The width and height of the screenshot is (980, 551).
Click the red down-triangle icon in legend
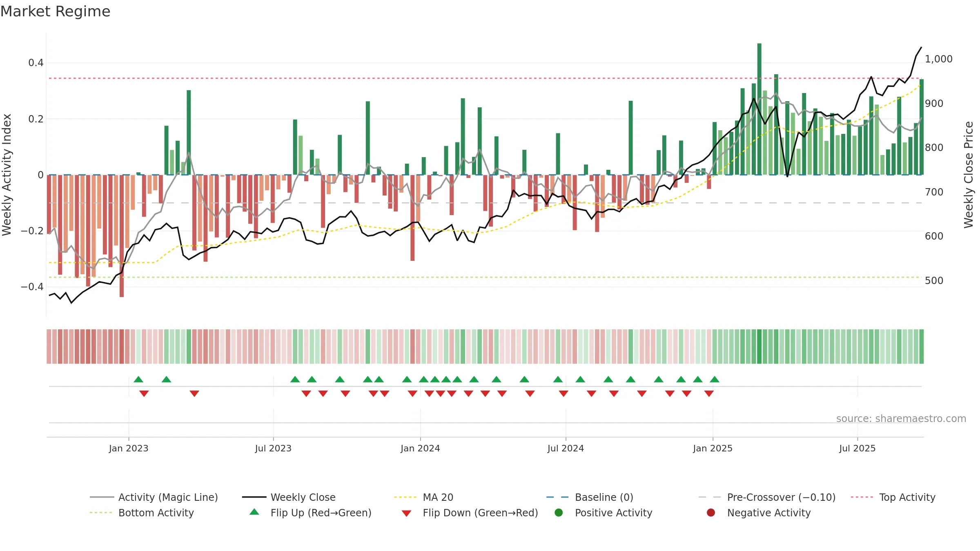pyautogui.click(x=406, y=513)
